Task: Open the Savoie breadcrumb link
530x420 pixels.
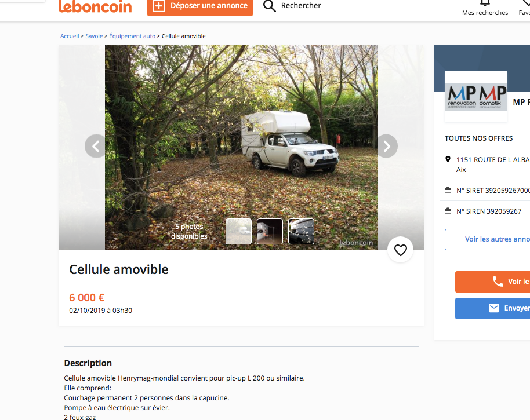Action: (x=94, y=36)
